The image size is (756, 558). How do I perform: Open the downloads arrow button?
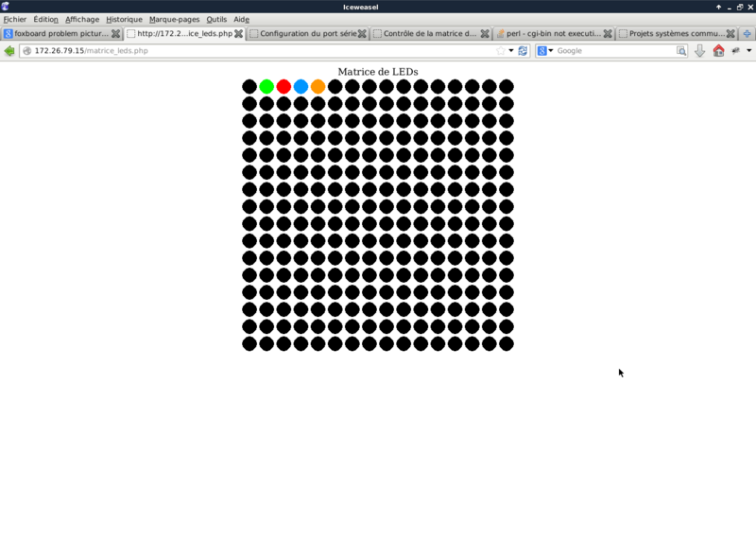click(x=700, y=51)
